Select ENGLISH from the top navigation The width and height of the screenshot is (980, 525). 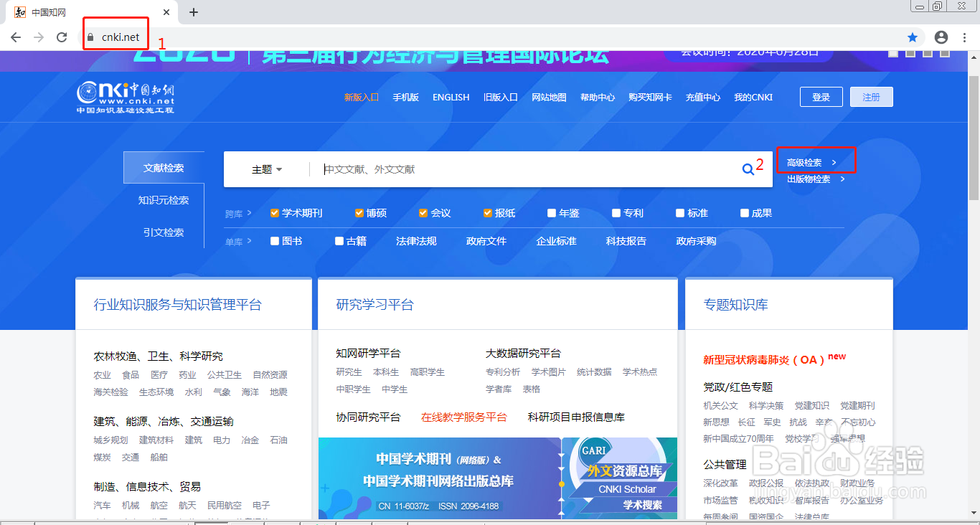click(451, 97)
